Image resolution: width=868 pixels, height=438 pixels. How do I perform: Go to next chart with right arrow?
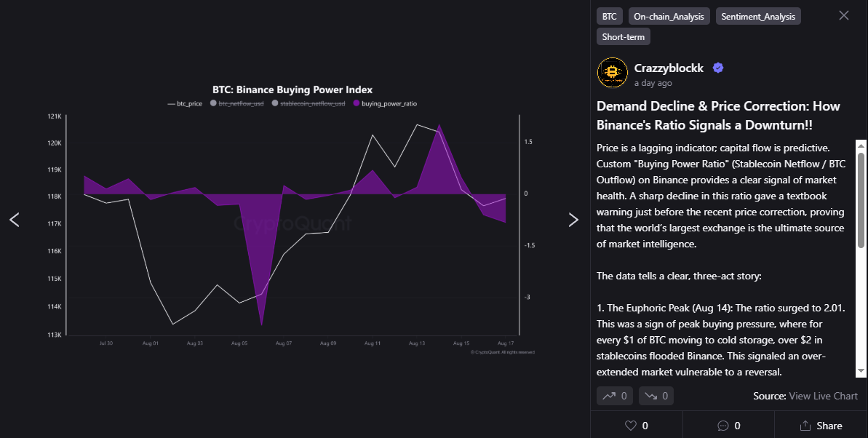(573, 220)
